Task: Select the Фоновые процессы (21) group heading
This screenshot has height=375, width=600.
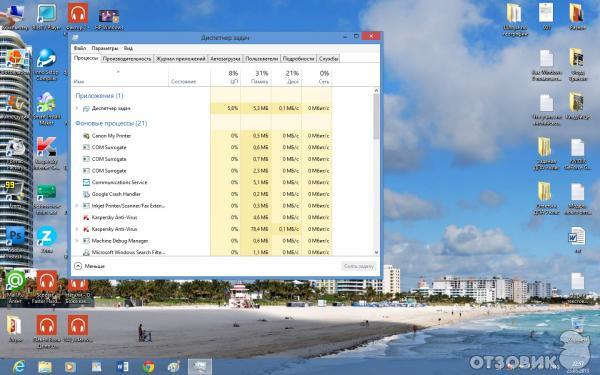Action: click(x=111, y=123)
